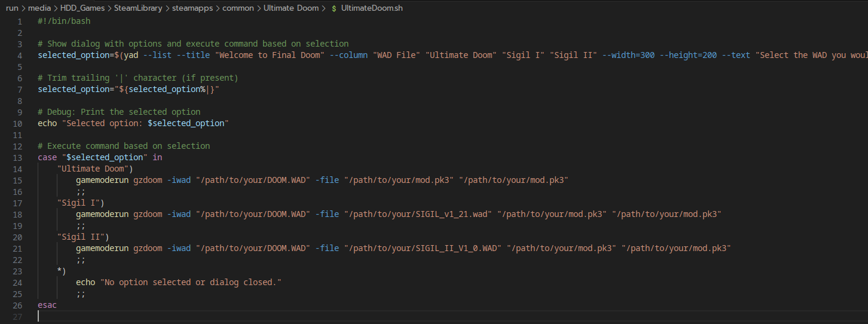Click the SIGIL_v1_21.wad path string
Screen dimensions: 868x324
(418, 214)
